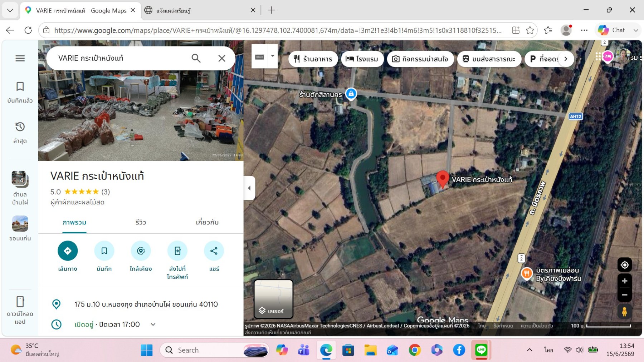644x362 pixels.
Task: Click the address location pin icon
Action: [57, 304]
